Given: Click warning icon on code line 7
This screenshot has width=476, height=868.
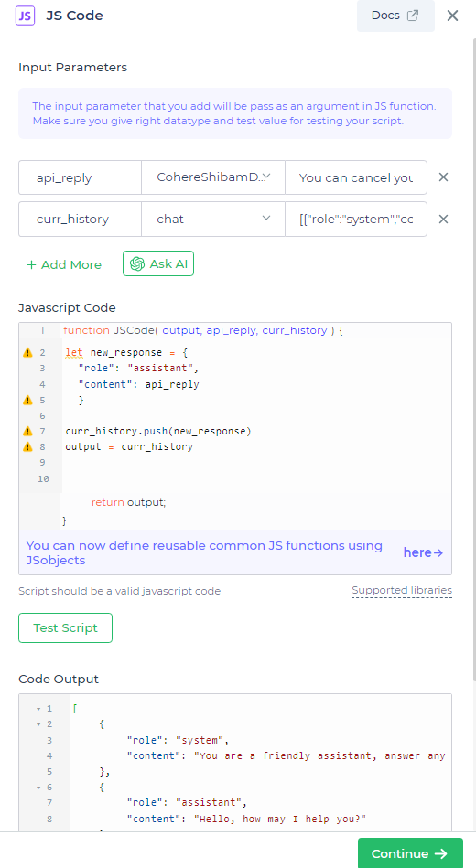Looking at the screenshot, I should click(27, 431).
